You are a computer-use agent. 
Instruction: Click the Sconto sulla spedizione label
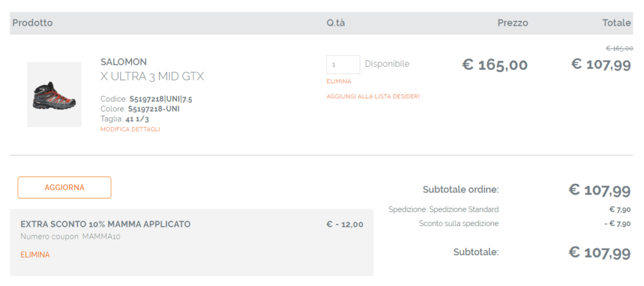pyautogui.click(x=458, y=223)
